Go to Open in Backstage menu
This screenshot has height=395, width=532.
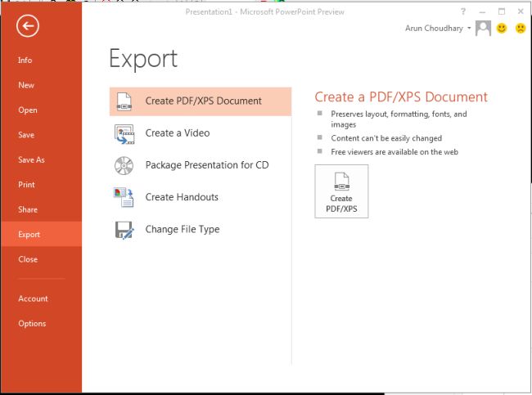coord(41,110)
